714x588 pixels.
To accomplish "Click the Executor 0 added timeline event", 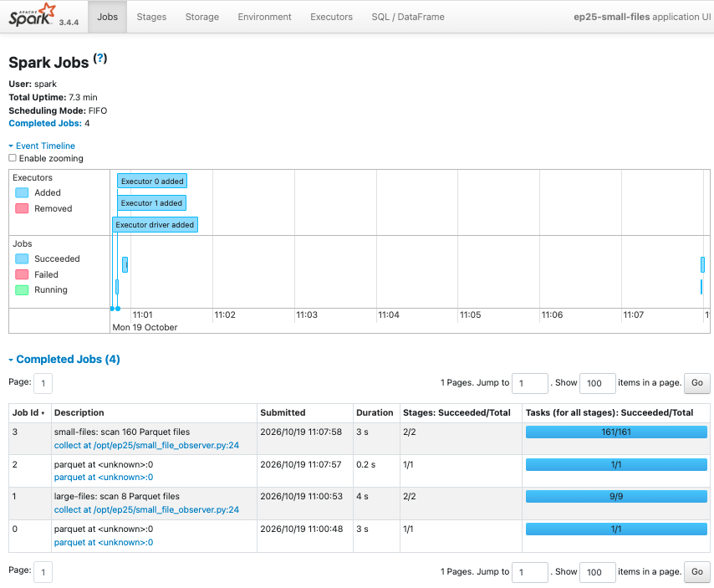I will click(152, 182).
